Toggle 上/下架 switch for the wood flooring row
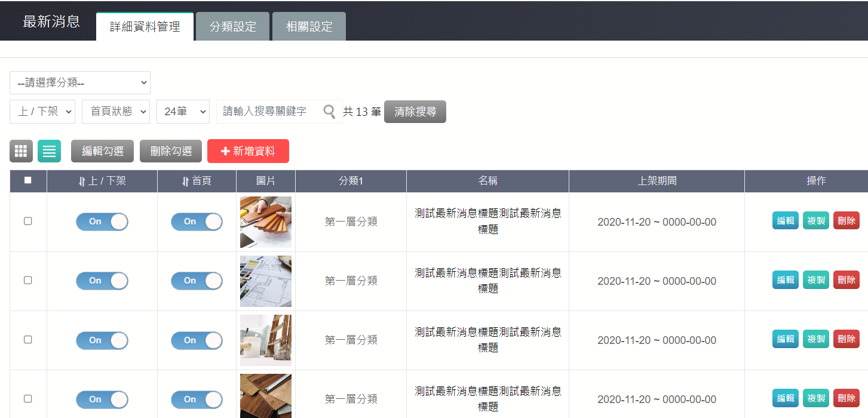The width and height of the screenshot is (868, 418). [x=102, y=399]
